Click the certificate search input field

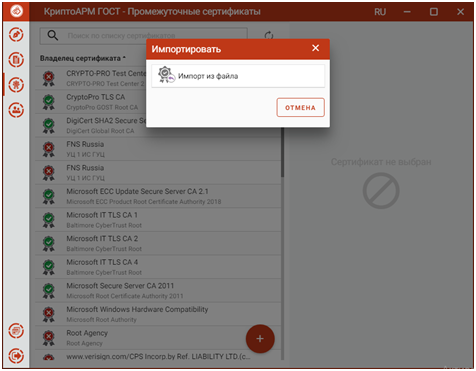tap(143, 36)
